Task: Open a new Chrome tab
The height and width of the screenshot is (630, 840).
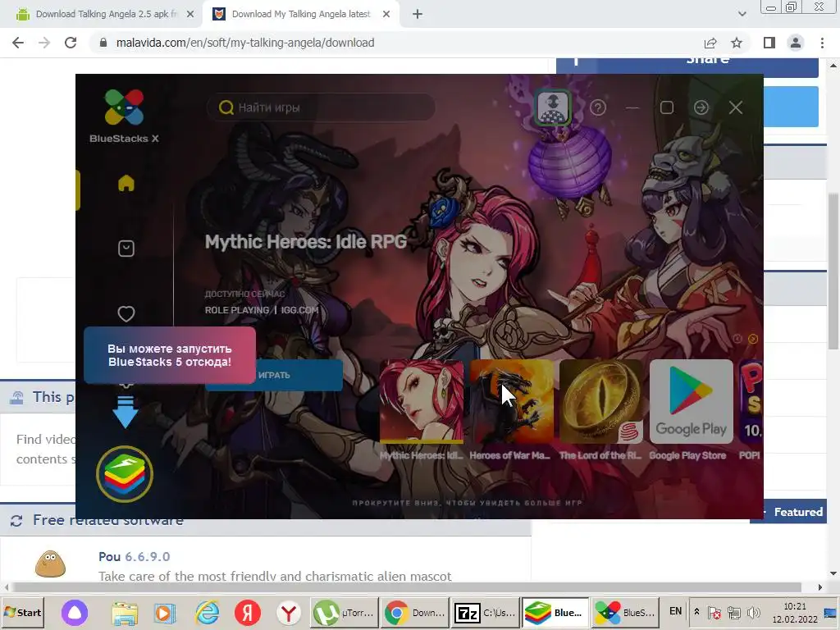Action: click(418, 15)
